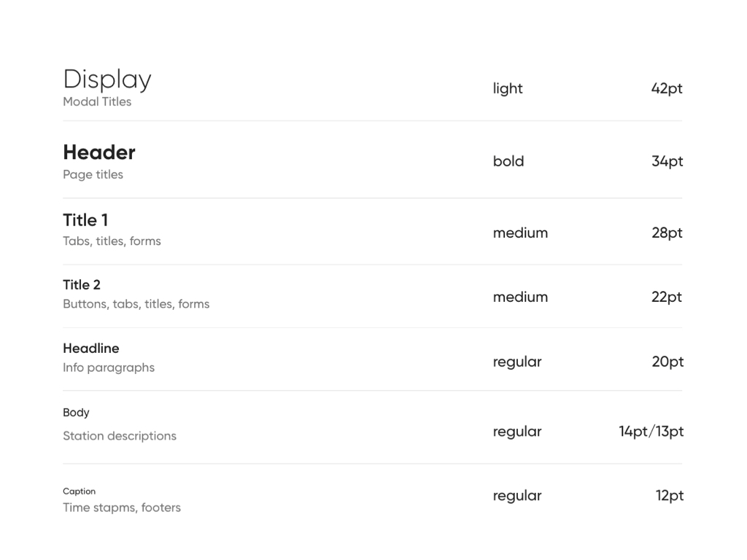Click the bold Header style name
This screenshot has height=560, width=747.
pyautogui.click(x=99, y=152)
